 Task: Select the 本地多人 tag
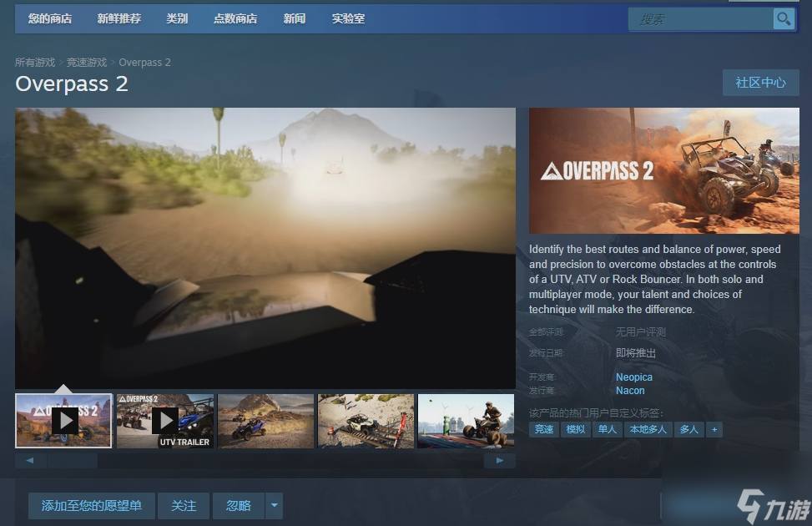[x=648, y=430]
